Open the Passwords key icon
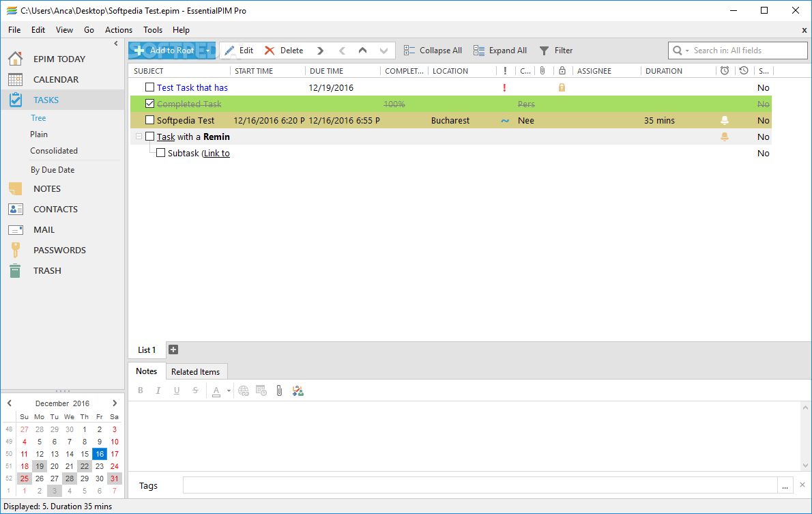This screenshot has height=514, width=812. click(x=16, y=250)
